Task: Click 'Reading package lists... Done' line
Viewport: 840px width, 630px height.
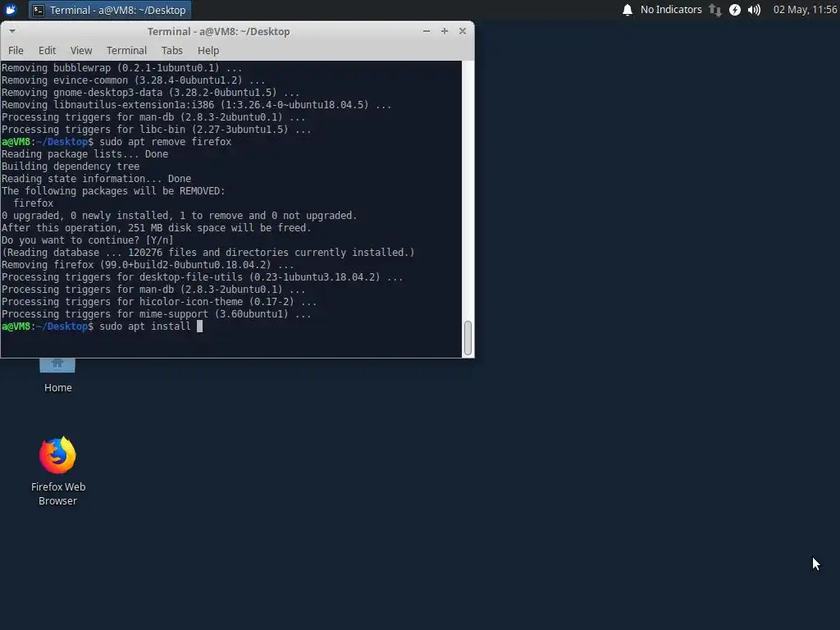Action: click(84, 153)
